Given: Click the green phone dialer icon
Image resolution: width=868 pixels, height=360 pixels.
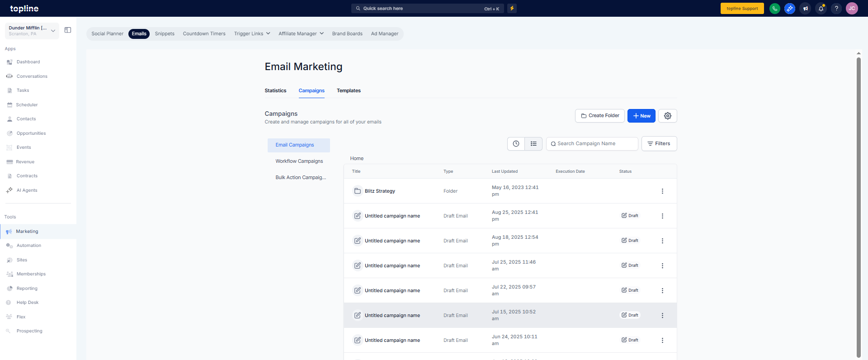Looking at the screenshot, I should 774,9.
